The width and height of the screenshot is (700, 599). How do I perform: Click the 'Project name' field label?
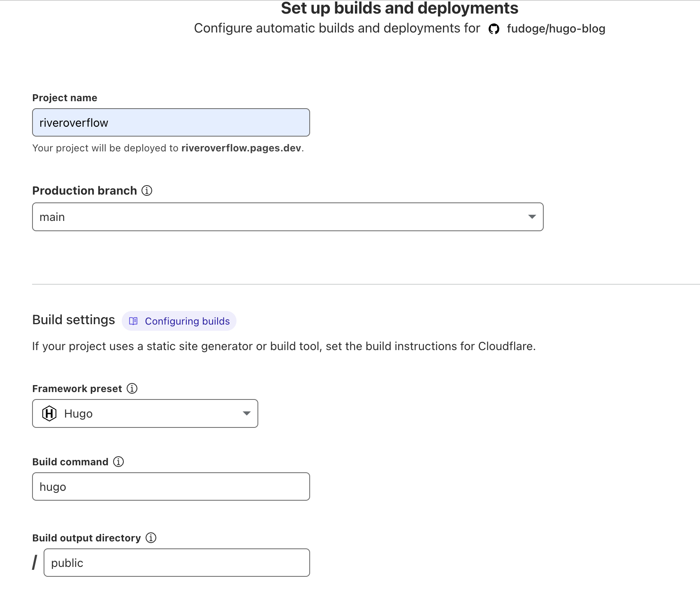pyautogui.click(x=65, y=98)
